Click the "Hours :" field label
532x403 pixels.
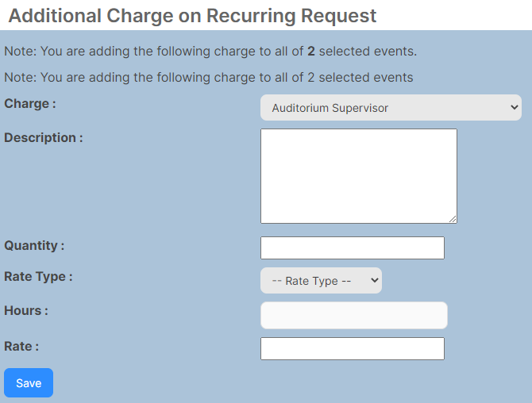coord(26,310)
